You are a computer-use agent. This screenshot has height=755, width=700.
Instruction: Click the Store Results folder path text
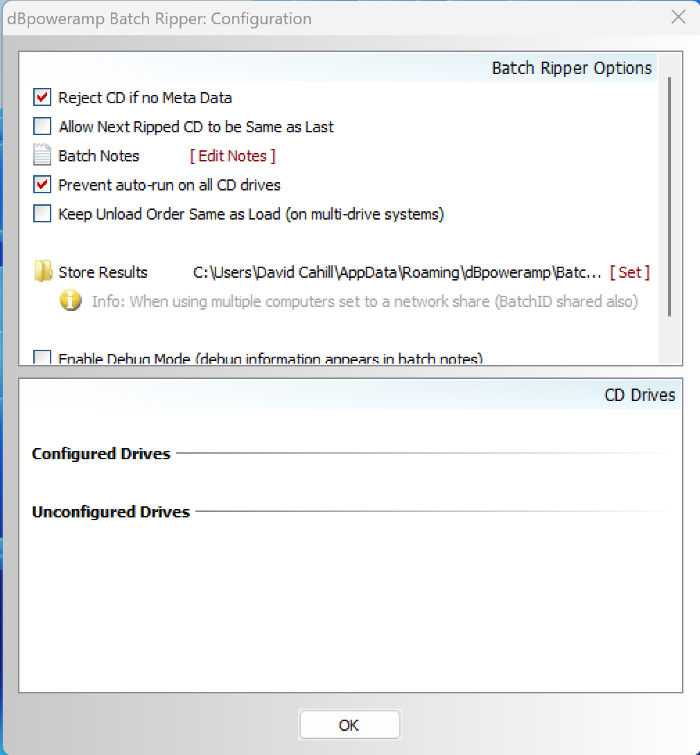396,272
